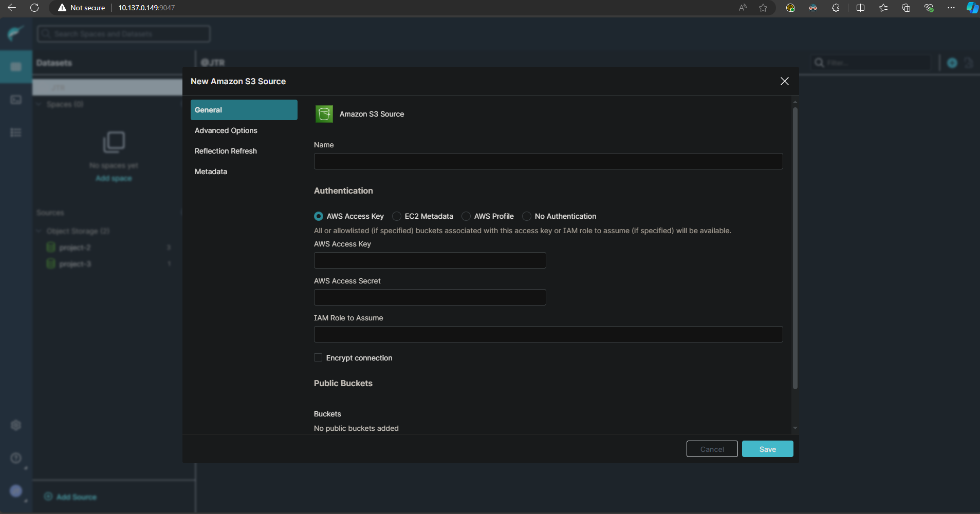Collapse Object Storage section expander

tap(39, 231)
